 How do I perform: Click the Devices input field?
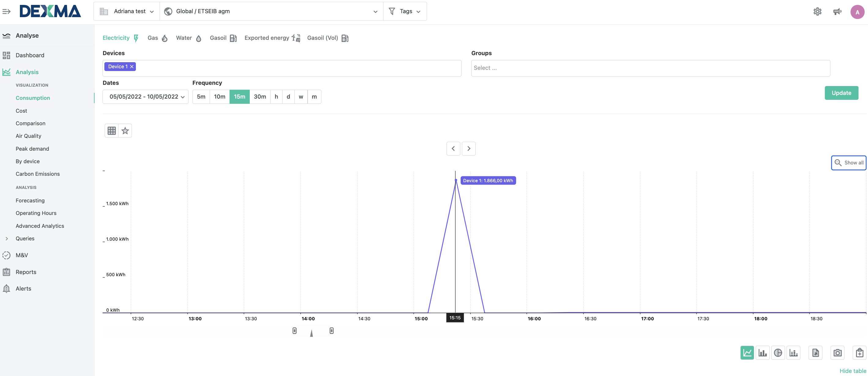click(282, 68)
